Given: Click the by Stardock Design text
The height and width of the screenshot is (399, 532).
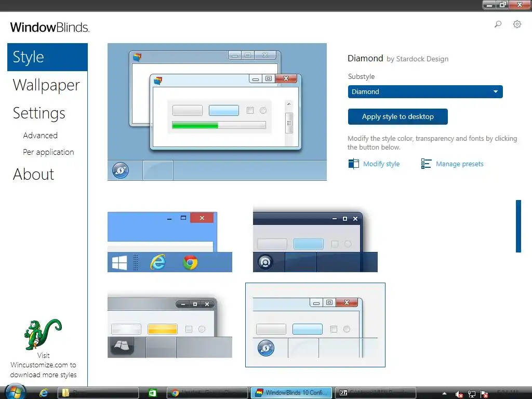Looking at the screenshot, I should click(x=417, y=59).
